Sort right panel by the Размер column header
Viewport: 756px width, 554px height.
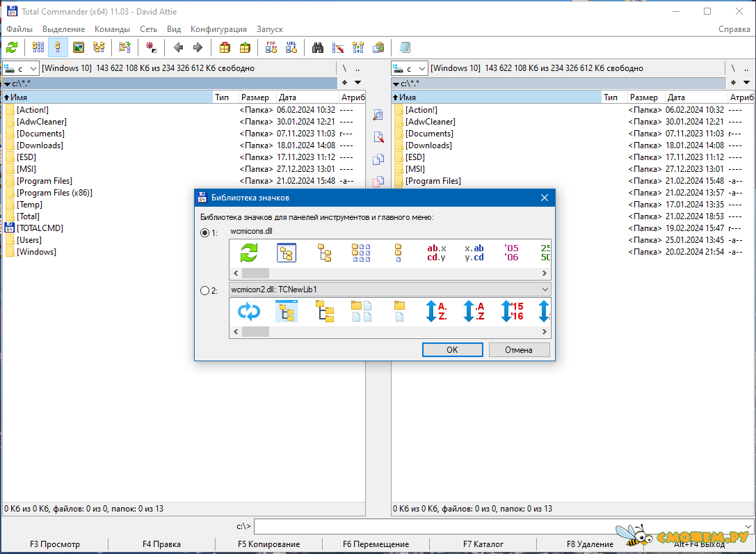645,97
